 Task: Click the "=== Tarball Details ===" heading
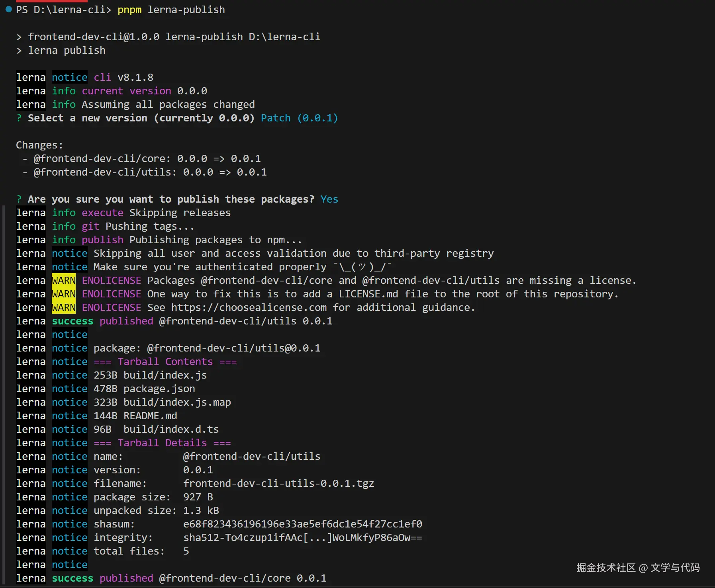tap(162, 443)
